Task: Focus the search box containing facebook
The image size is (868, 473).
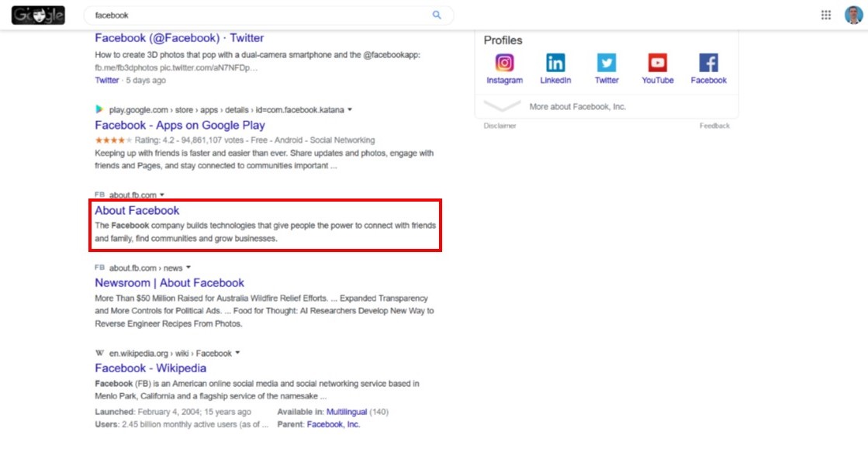Action: 256,15
